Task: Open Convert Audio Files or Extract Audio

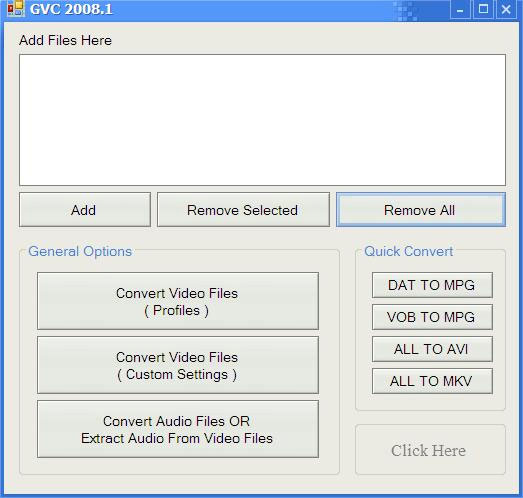Action: pos(178,429)
